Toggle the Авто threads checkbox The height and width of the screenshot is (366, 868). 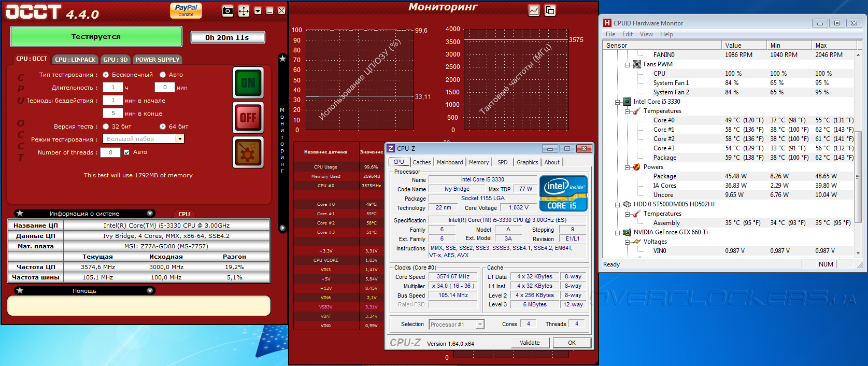point(127,152)
